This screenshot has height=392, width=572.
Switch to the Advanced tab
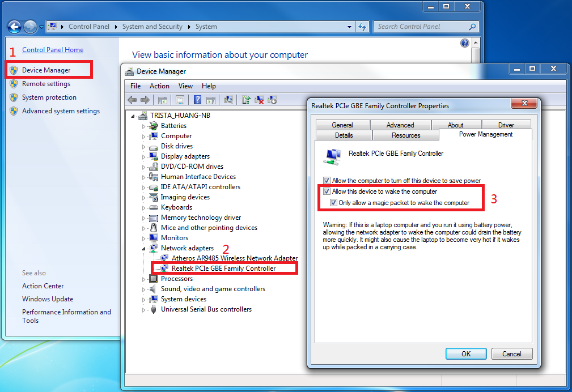[x=400, y=125]
